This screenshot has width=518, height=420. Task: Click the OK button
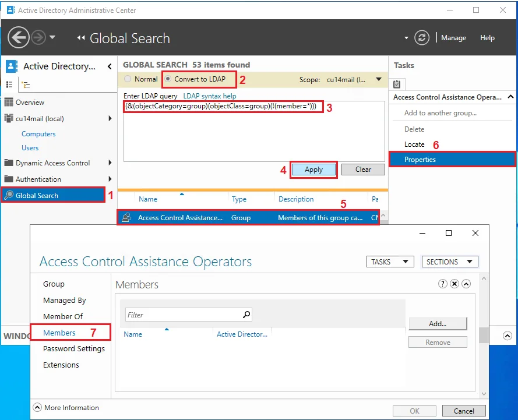click(x=414, y=411)
